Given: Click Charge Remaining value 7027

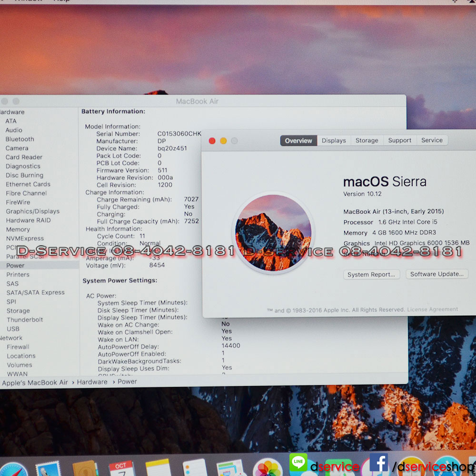Looking at the screenshot, I should pyautogui.click(x=191, y=199).
